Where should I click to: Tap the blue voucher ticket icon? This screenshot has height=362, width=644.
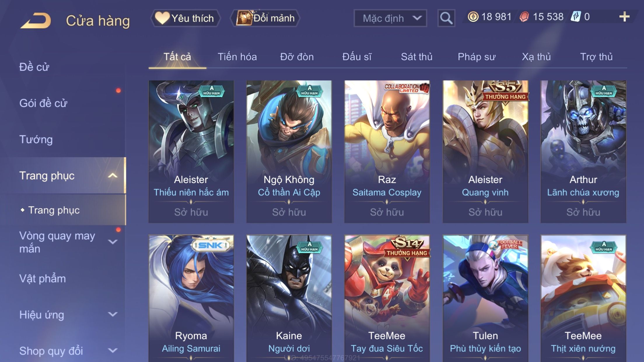pyautogui.click(x=576, y=17)
